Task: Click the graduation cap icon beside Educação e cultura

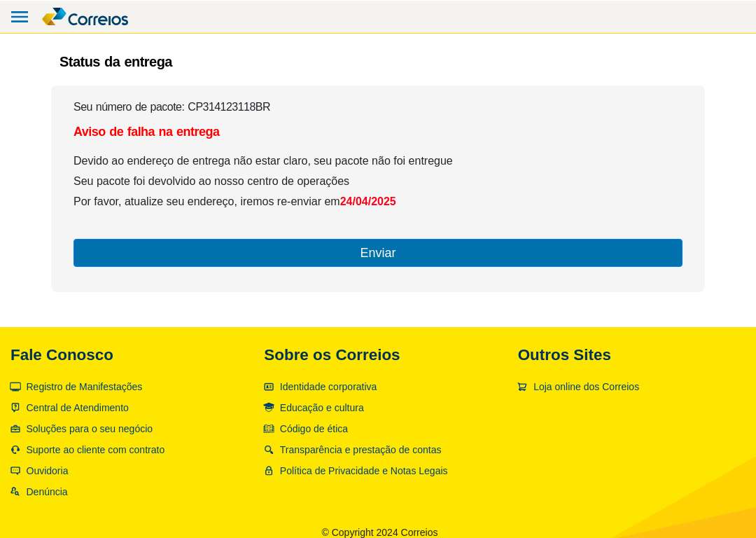Action: (x=269, y=408)
